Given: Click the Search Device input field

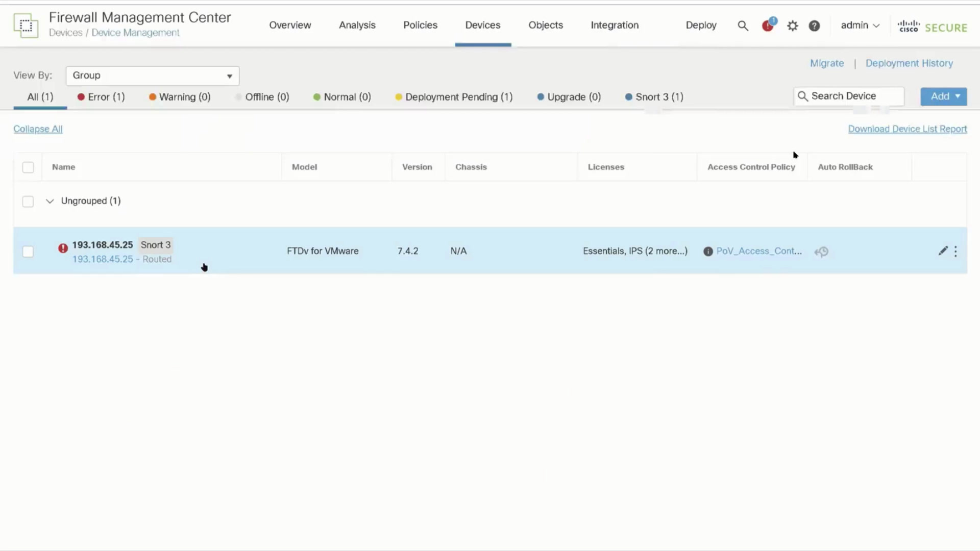Looking at the screenshot, I should tap(849, 96).
